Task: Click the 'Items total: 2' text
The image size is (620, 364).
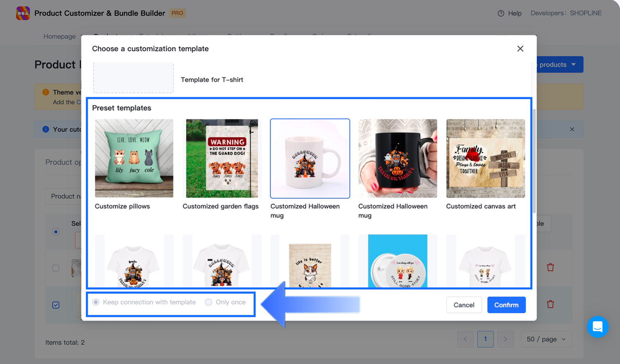Action: 65,342
